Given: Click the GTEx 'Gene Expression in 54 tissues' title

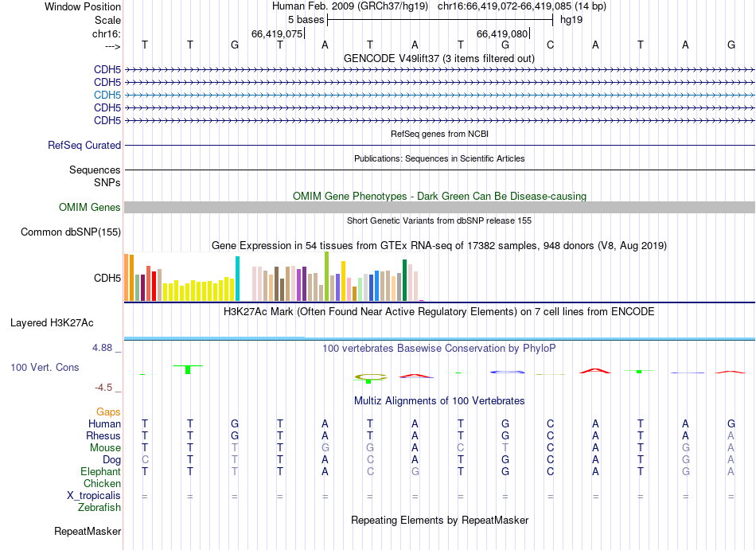Looking at the screenshot, I should coord(439,246).
